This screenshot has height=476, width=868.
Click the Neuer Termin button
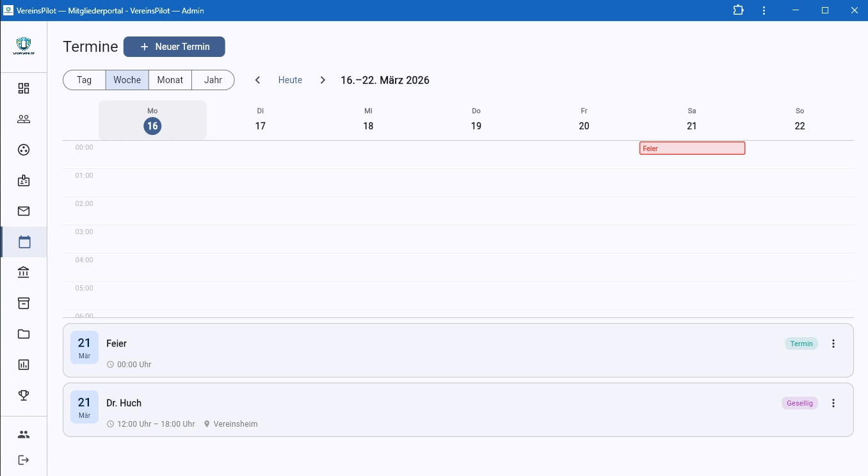[x=174, y=47]
